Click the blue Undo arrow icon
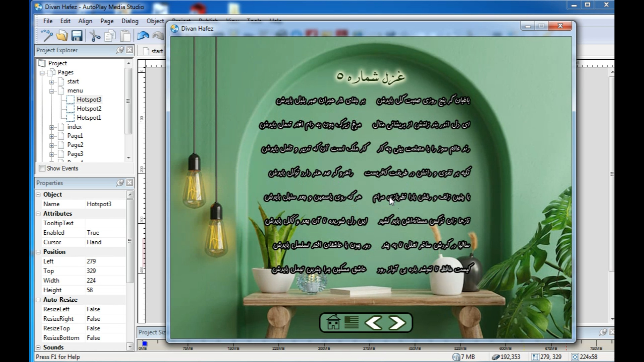The image size is (644, 362). (x=143, y=36)
